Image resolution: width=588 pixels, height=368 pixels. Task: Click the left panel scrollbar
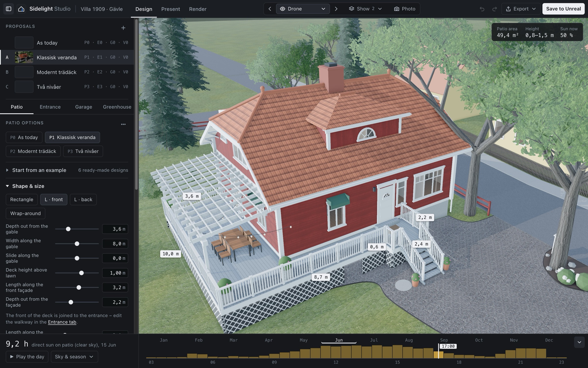point(136,104)
